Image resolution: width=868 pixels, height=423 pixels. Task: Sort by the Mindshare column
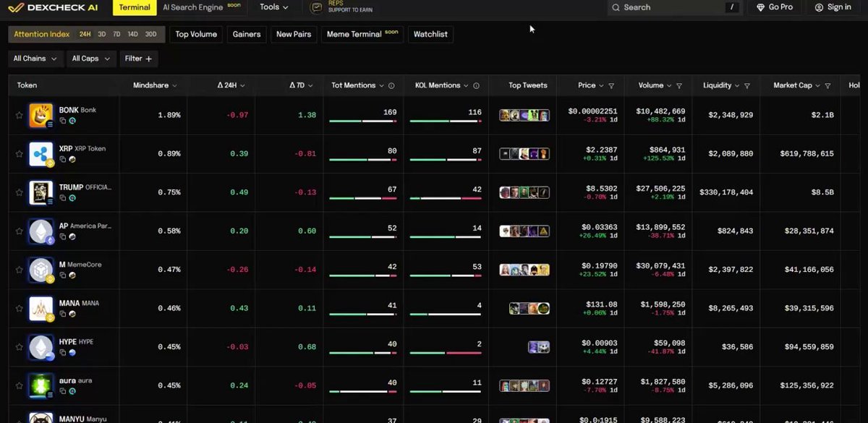pos(155,85)
